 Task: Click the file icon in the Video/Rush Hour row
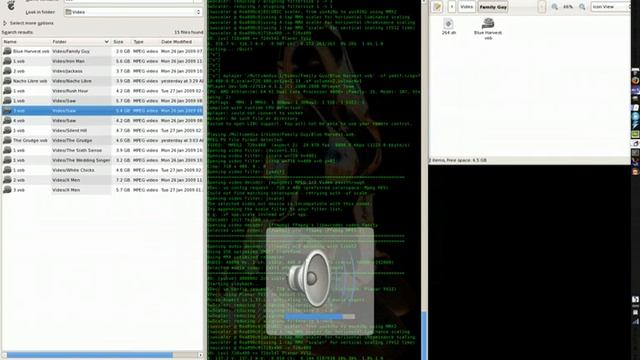coord(7,91)
